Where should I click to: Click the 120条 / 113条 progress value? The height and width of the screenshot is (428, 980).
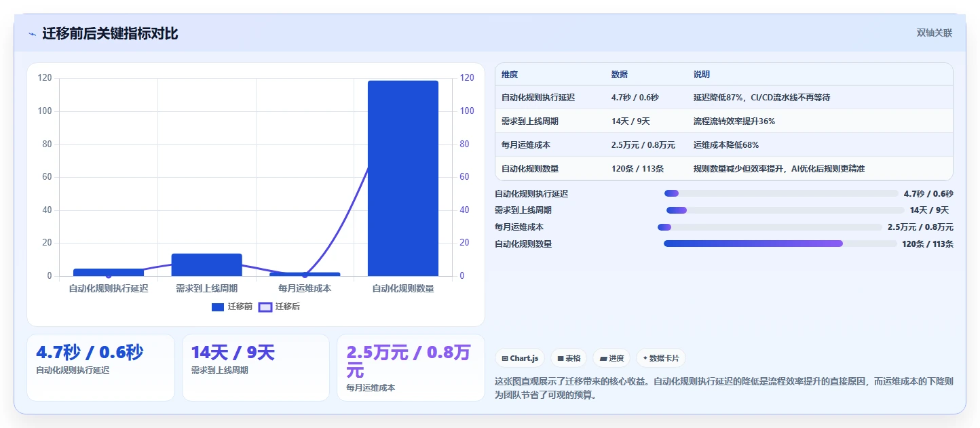928,244
